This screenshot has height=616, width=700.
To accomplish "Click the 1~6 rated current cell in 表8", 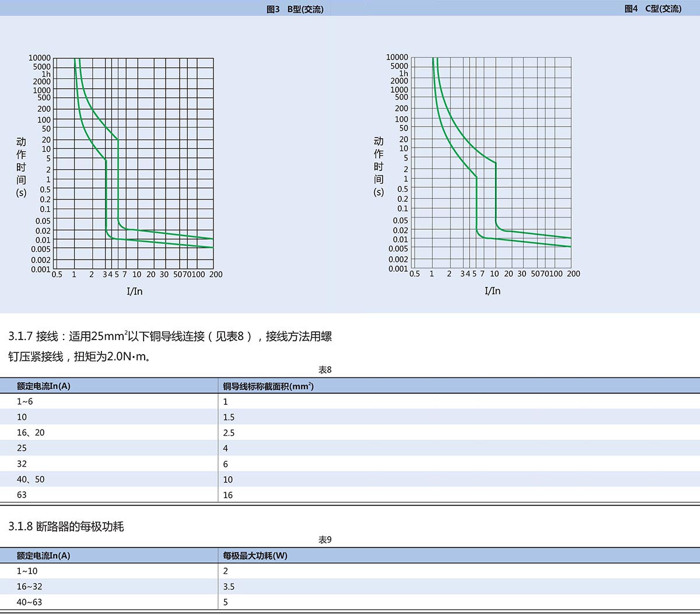I will [25, 401].
